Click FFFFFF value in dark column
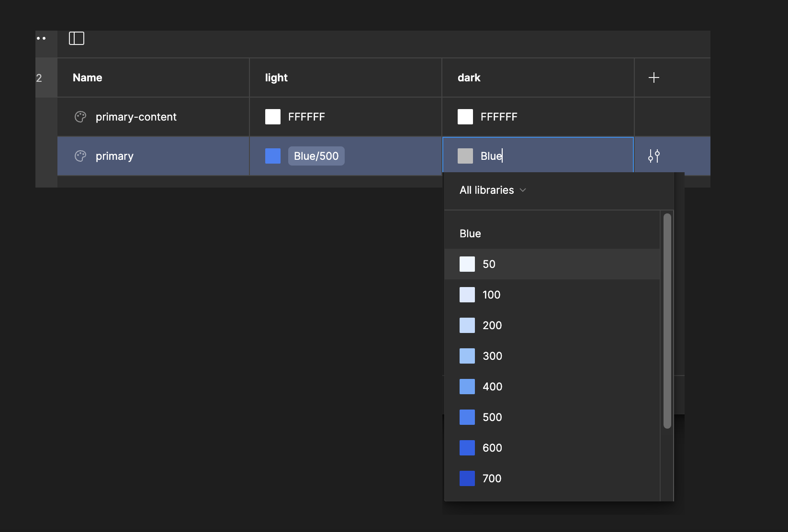 [499, 117]
